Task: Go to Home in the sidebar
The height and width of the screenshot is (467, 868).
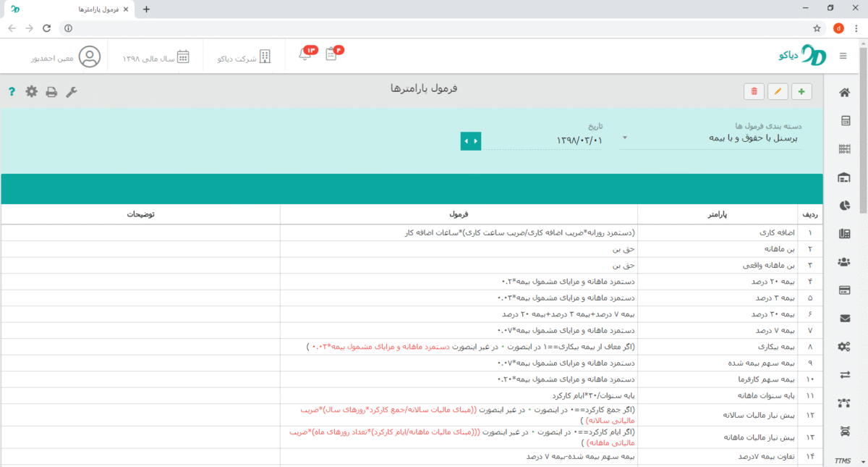Action: coord(843,92)
